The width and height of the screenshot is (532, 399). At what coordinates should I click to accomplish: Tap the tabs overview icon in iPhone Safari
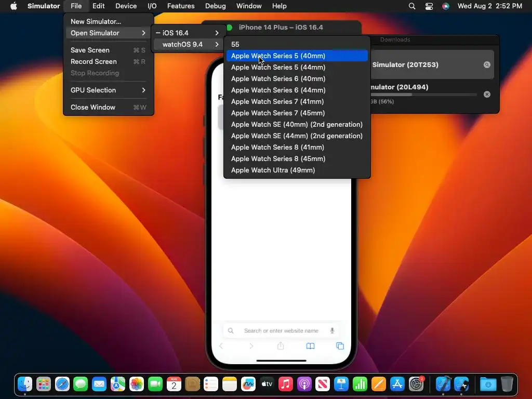tap(340, 345)
